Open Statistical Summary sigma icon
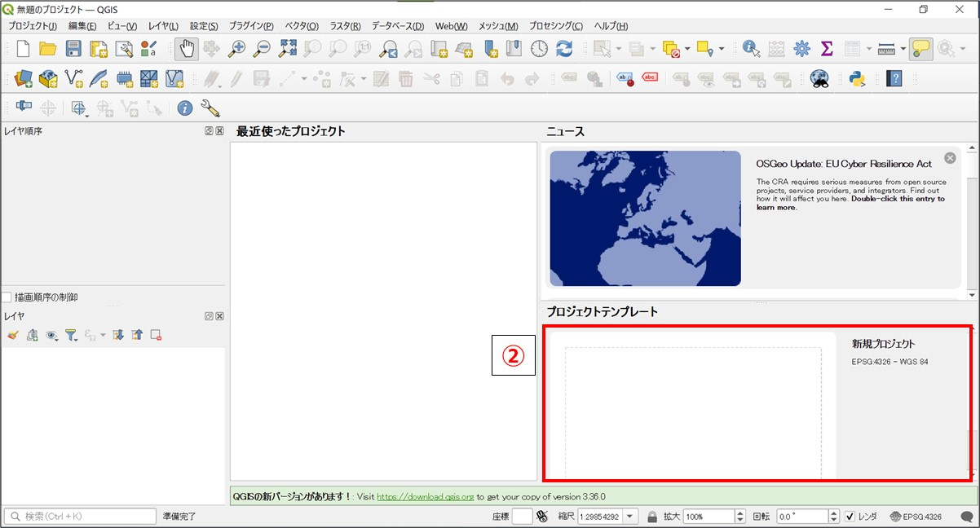The image size is (980, 528). pos(827,49)
